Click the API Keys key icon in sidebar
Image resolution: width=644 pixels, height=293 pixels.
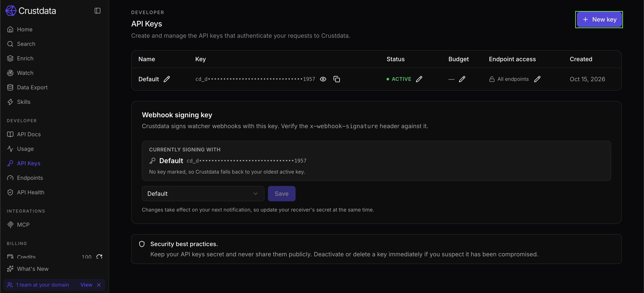click(x=10, y=163)
